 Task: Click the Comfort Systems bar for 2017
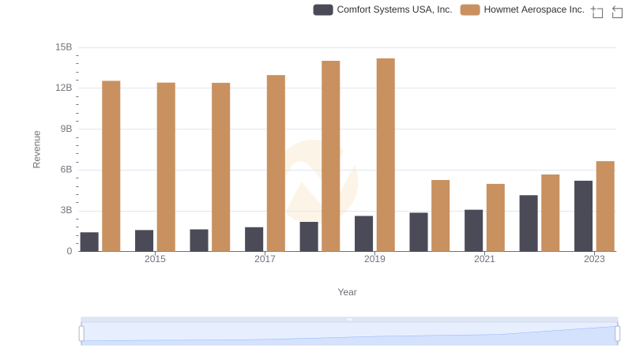point(254,239)
